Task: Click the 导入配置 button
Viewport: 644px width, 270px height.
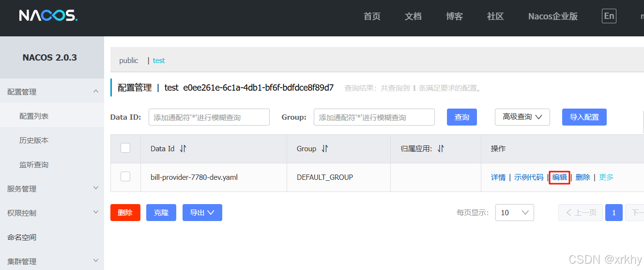Action: click(584, 117)
